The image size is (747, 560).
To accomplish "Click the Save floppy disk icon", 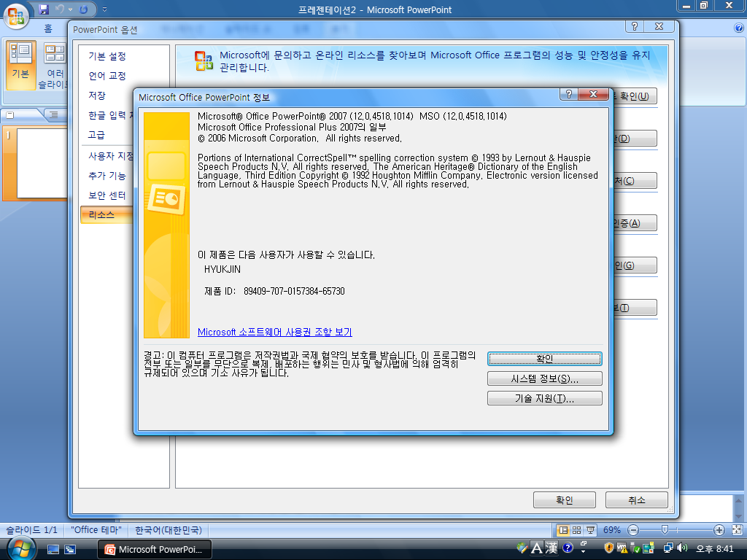I will click(x=44, y=9).
